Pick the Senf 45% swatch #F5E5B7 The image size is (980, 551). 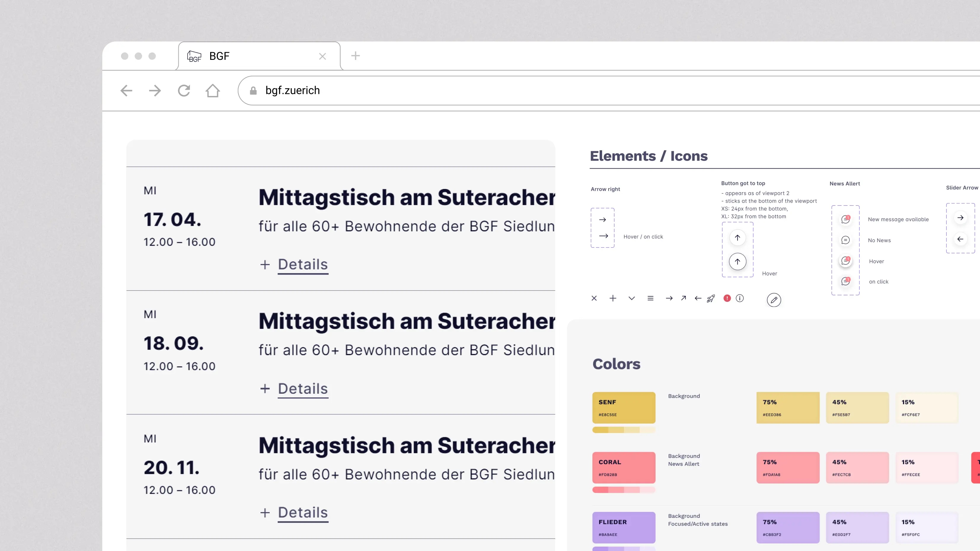(858, 408)
